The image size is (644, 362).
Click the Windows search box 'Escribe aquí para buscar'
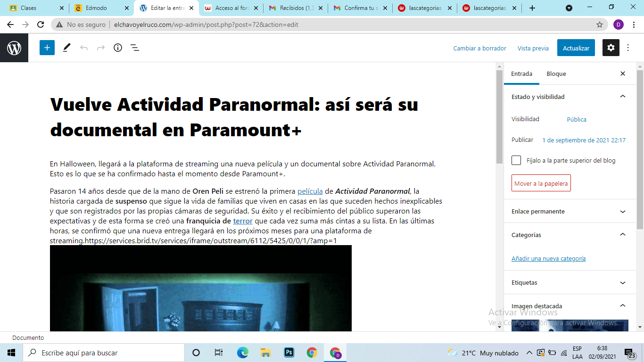pyautogui.click(x=104, y=353)
